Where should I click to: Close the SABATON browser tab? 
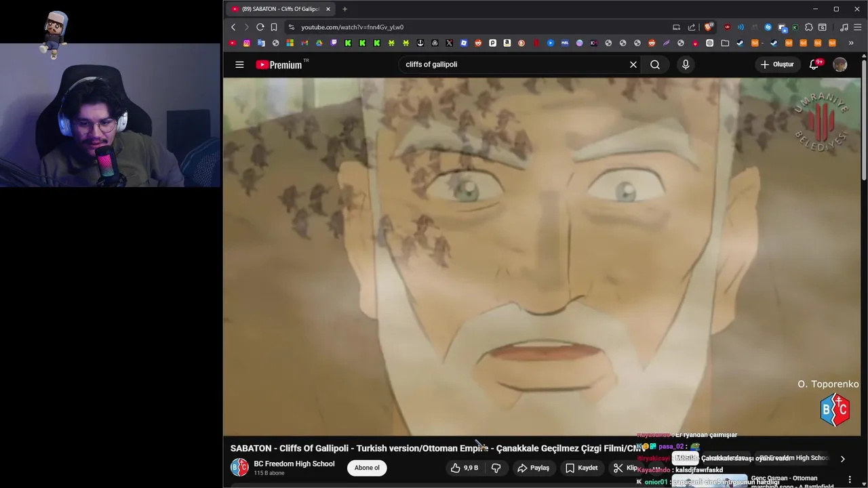coord(328,9)
